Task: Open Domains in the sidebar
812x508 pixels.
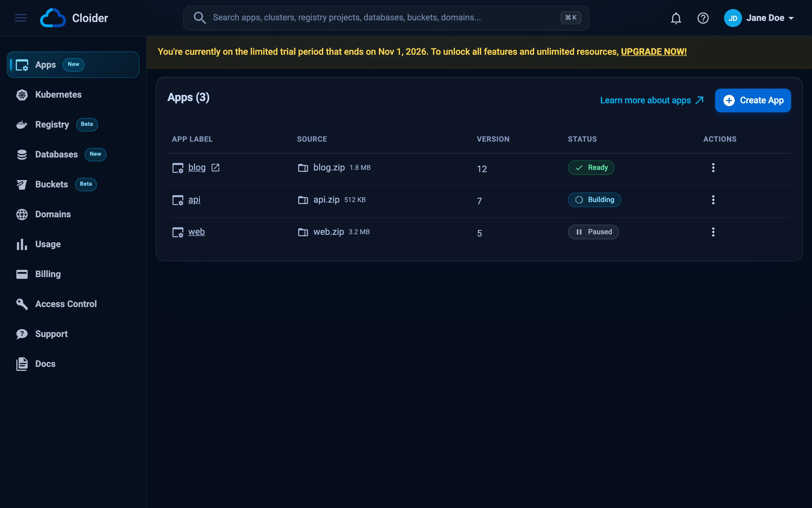Action: click(73, 214)
